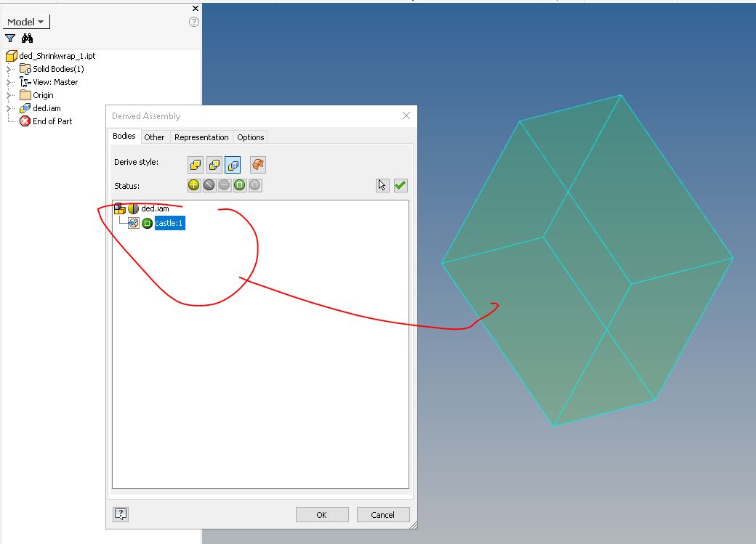
Task: Open the Options tab in Derived Assembly
Action: tap(250, 137)
